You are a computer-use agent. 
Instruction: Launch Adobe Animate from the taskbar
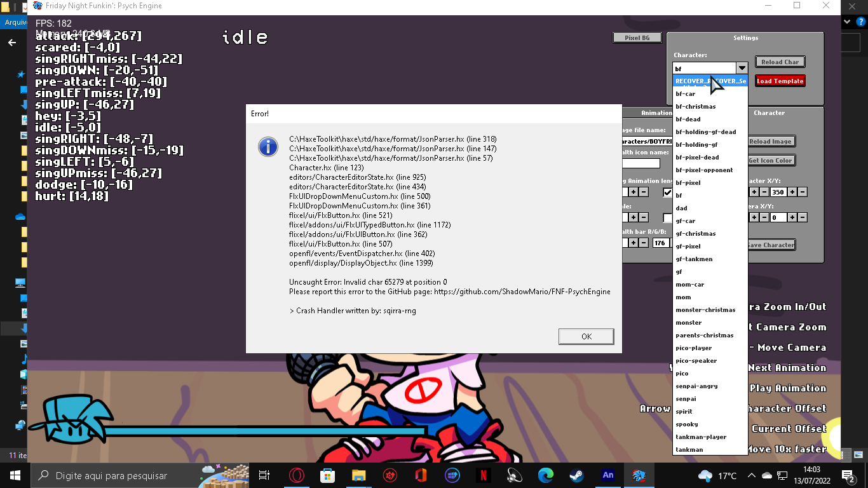point(607,475)
